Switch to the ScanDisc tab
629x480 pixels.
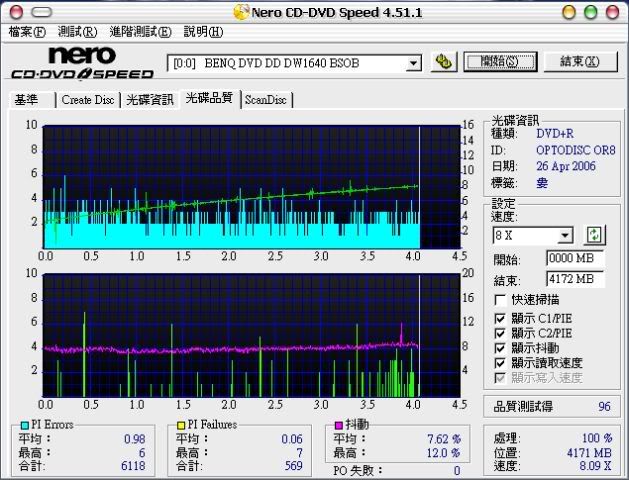pos(266,99)
